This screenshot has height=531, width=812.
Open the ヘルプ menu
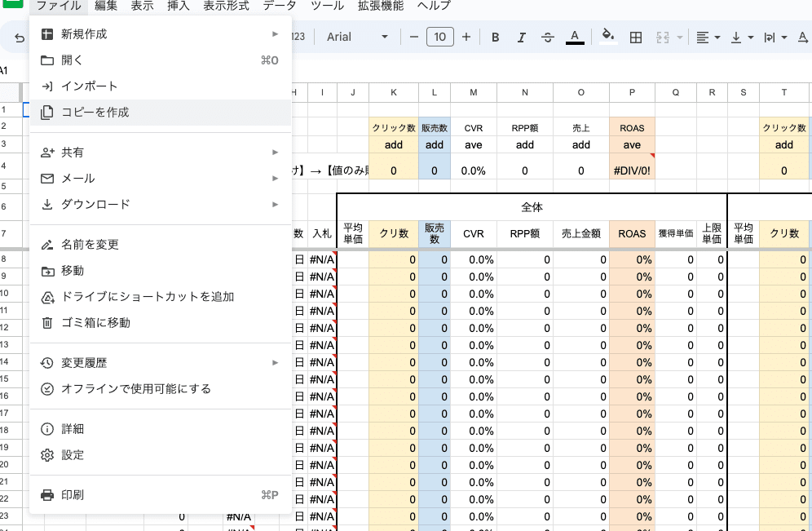tap(434, 6)
